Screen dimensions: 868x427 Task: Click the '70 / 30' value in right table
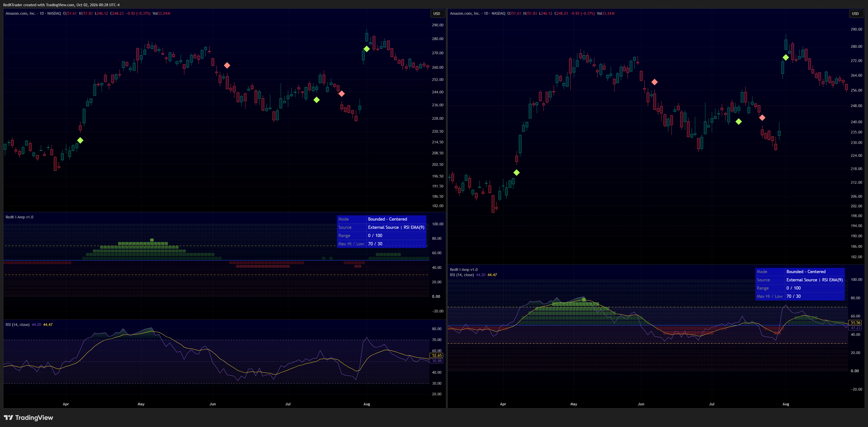794,296
